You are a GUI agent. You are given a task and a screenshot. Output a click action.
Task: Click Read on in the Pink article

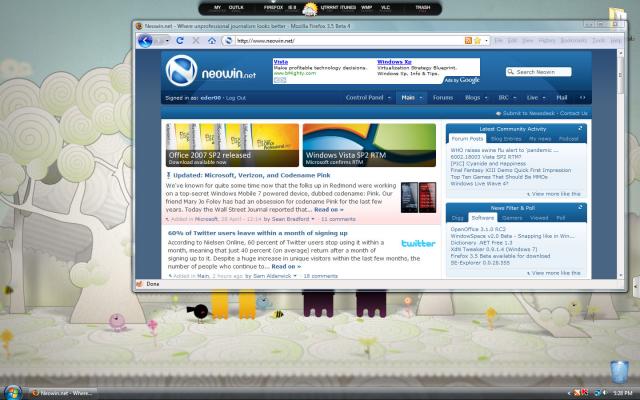(329, 209)
